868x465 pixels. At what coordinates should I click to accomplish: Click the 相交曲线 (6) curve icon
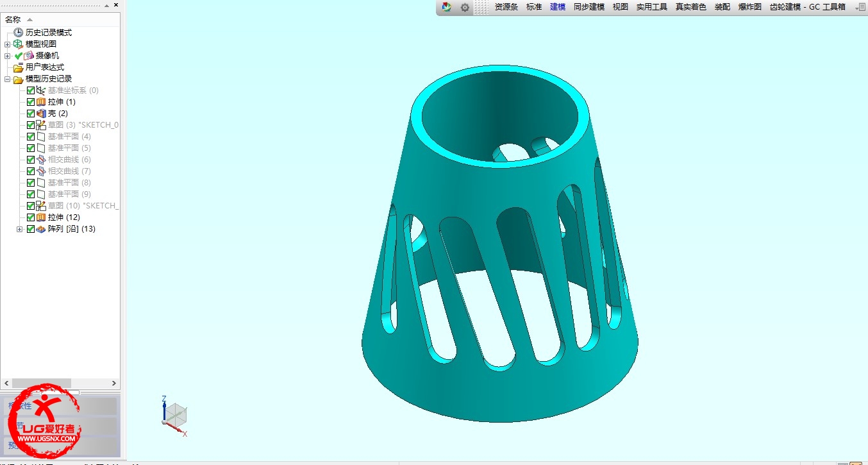coord(41,160)
